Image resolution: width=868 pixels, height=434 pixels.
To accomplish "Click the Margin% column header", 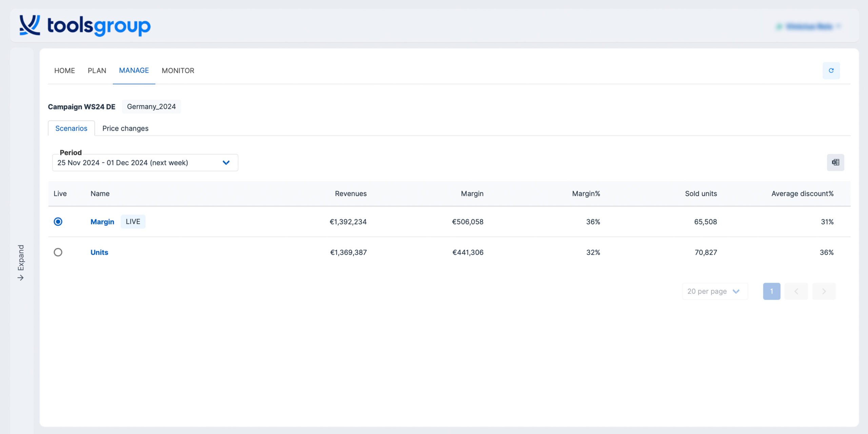I will coord(586,193).
